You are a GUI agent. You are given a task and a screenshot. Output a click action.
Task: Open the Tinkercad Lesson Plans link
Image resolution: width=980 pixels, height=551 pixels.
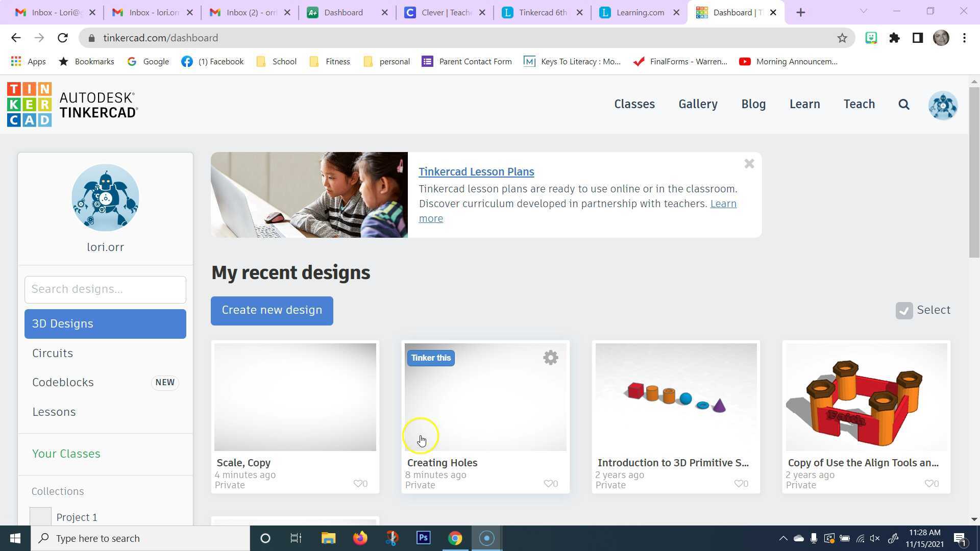tap(476, 171)
